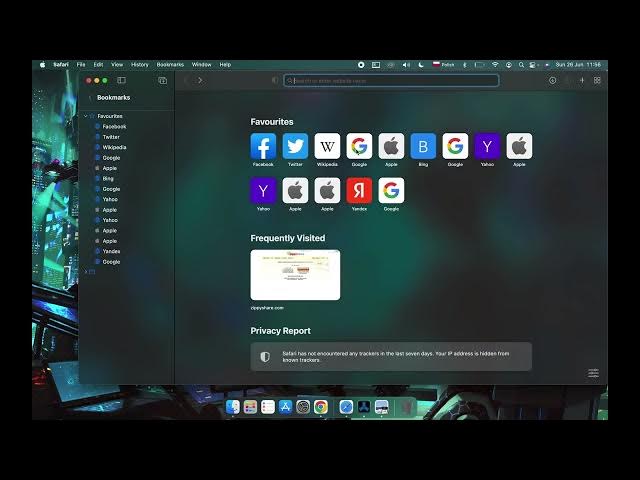The image size is (640, 480).
Task: Open Polish input source menu
Action: (443, 64)
